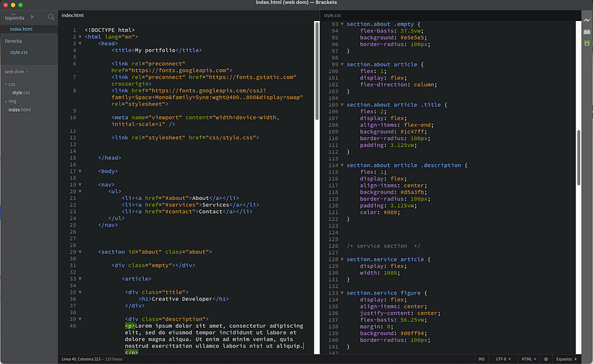The image size is (593, 364).
Task: Open the web dom project dropdown
Action: 16,71
